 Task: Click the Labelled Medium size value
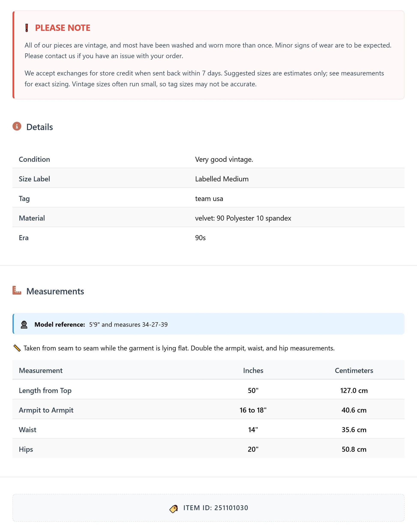(x=222, y=179)
